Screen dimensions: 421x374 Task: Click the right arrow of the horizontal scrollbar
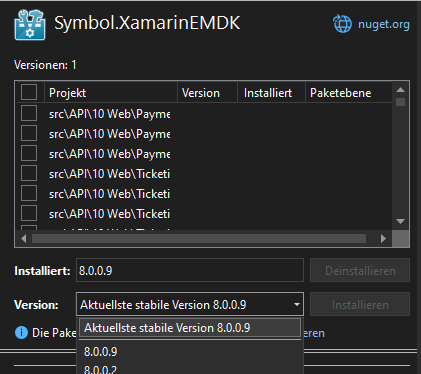click(383, 238)
